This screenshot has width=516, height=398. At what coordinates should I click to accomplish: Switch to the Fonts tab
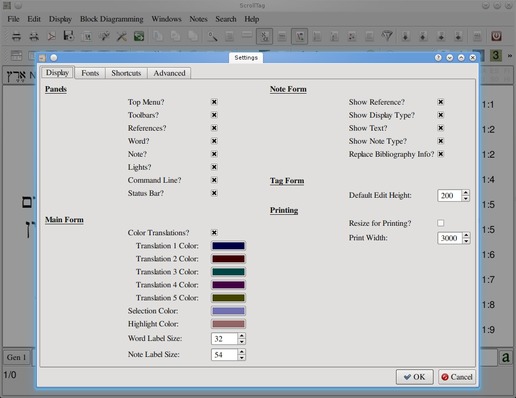[x=90, y=73]
